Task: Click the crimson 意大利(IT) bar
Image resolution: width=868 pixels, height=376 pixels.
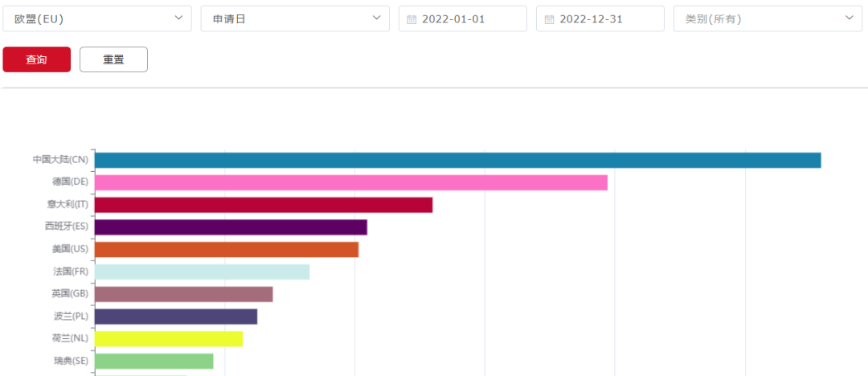Action: click(264, 205)
